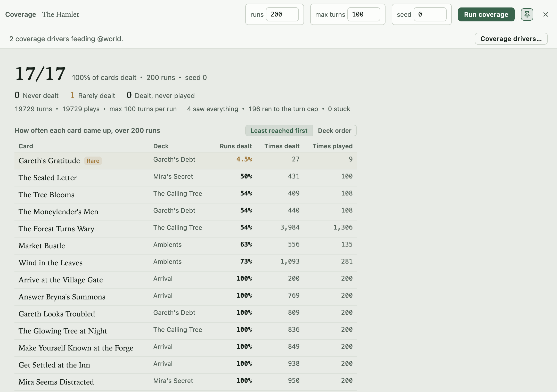Select The Forest Turns Wary card row
The width and height of the screenshot is (557, 392).
pyautogui.click(x=186, y=229)
